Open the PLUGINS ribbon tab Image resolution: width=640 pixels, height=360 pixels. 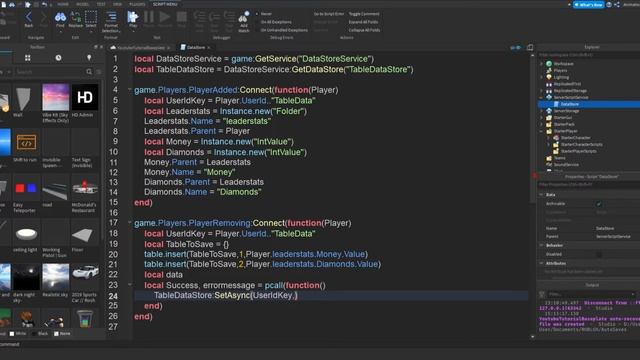pos(137,4)
